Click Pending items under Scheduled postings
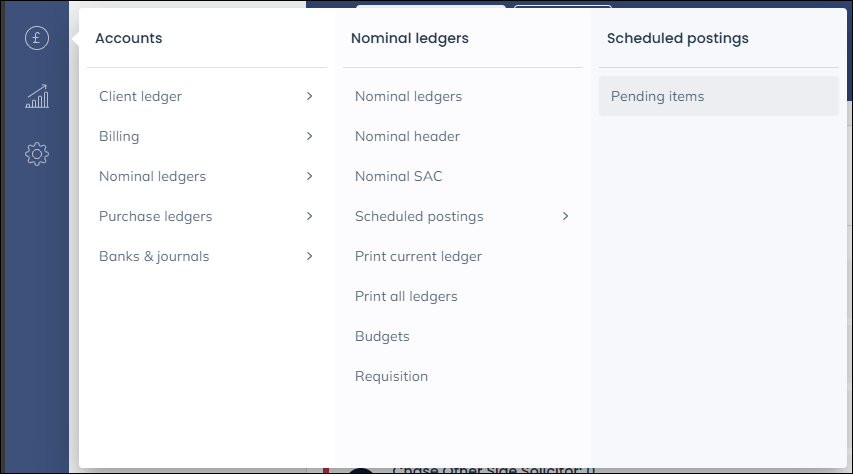Viewport: 853px width, 474px height. [x=658, y=96]
